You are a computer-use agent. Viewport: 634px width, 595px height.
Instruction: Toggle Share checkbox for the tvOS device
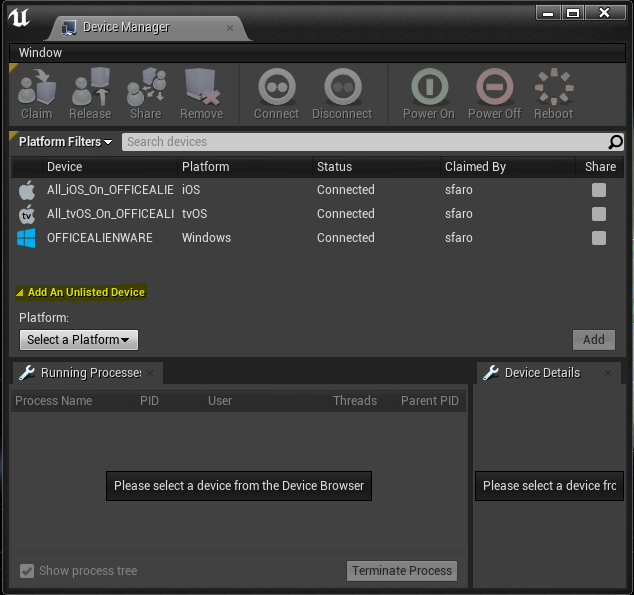599,214
